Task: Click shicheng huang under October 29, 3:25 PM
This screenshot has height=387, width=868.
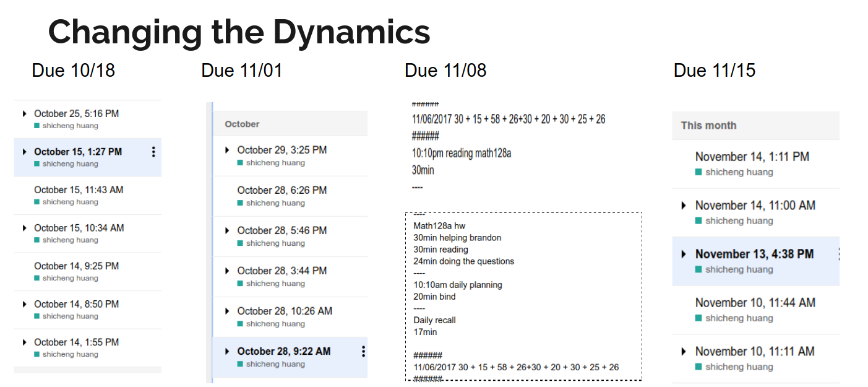Action: point(275,163)
